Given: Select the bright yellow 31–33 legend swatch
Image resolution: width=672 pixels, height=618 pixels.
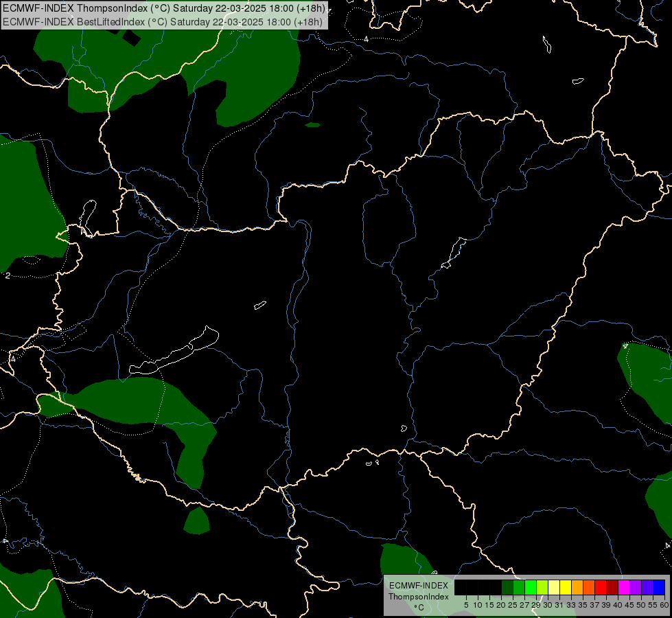Looking at the screenshot, I should [x=566, y=587].
